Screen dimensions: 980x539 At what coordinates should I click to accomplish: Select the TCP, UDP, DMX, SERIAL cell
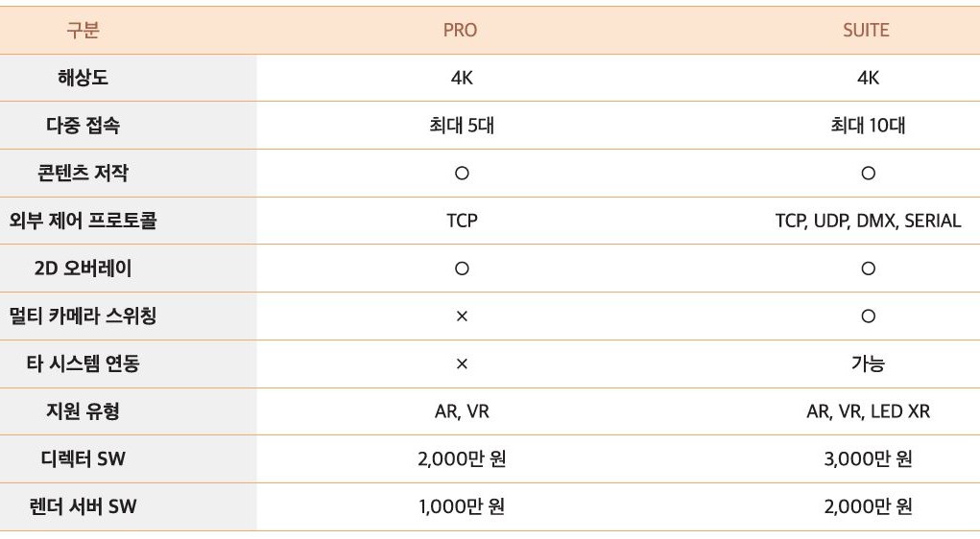(868, 221)
